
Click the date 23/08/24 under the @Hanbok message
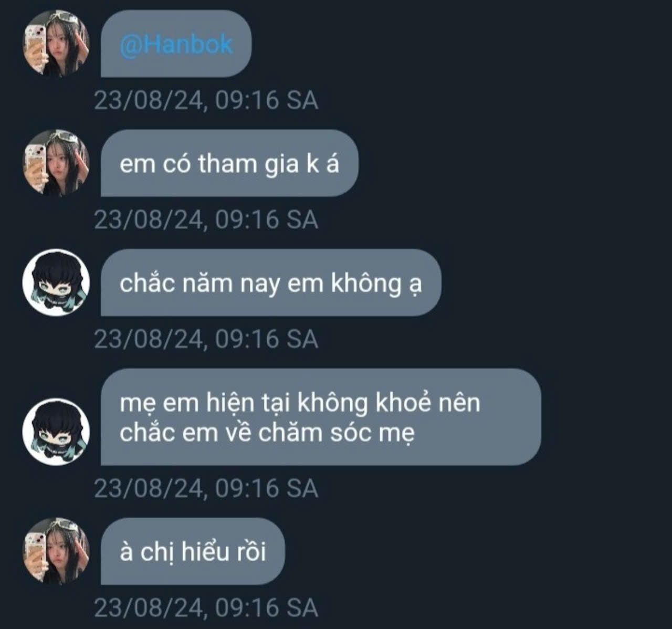[x=149, y=100]
